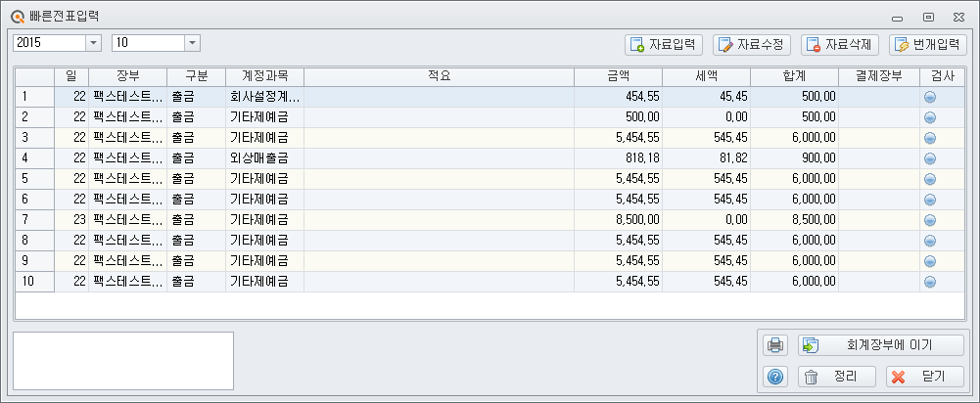Click the 계정과목 column header
The image size is (980, 403).
pyautogui.click(x=265, y=77)
